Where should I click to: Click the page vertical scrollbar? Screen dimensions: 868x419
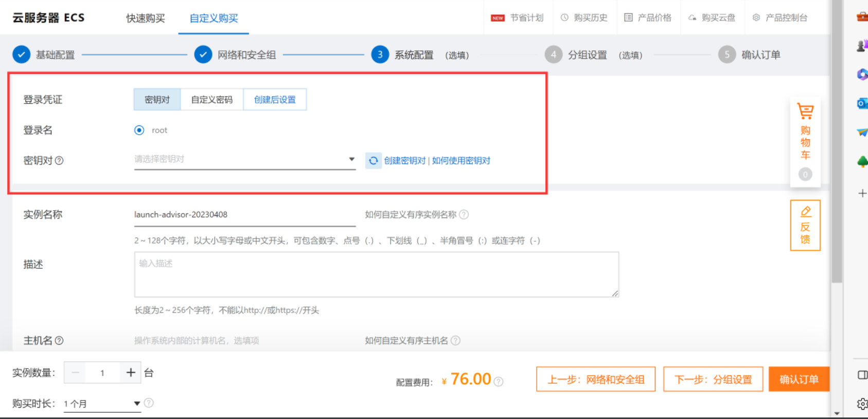tap(837, 141)
